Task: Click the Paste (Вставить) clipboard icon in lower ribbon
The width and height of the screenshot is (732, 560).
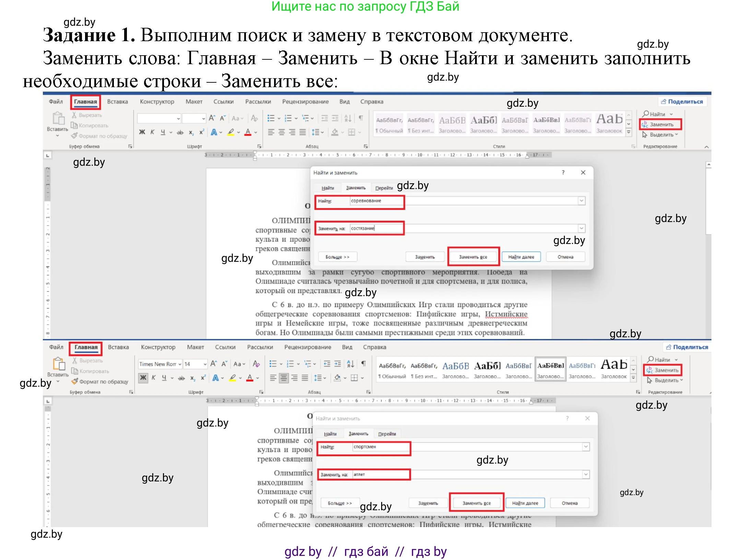Action: coord(59,364)
